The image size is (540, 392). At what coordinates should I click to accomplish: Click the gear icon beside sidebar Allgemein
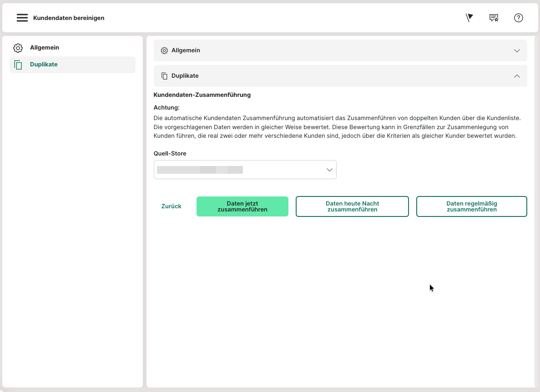coord(18,48)
